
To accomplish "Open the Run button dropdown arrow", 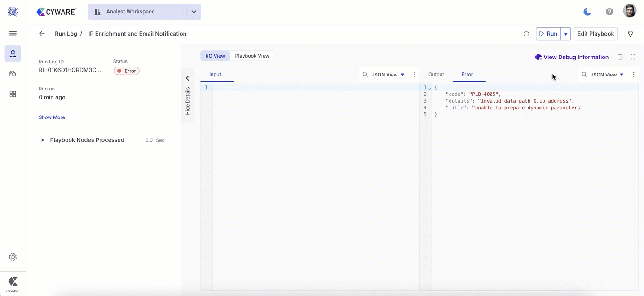I will coord(565,34).
